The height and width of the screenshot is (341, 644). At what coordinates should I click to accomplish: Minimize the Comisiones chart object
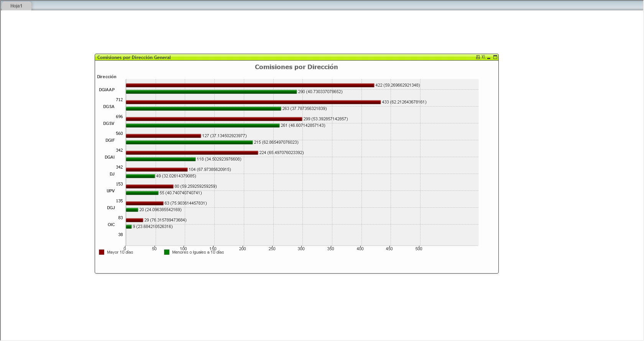click(489, 57)
